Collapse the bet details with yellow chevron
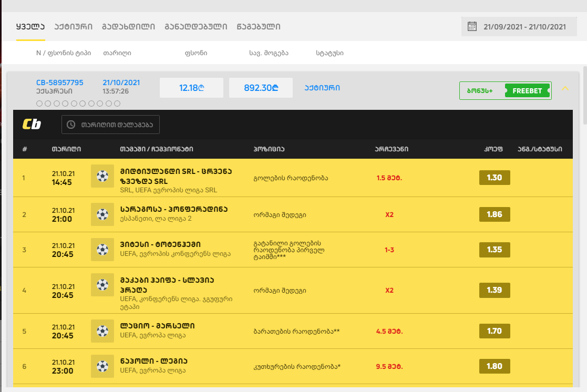This screenshot has width=587, height=392. pyautogui.click(x=565, y=88)
